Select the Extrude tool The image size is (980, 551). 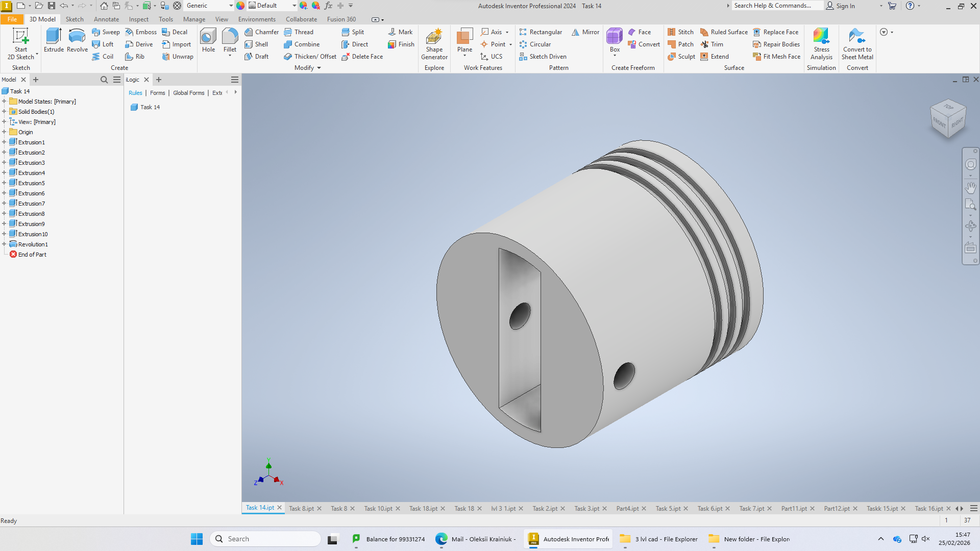(54, 40)
